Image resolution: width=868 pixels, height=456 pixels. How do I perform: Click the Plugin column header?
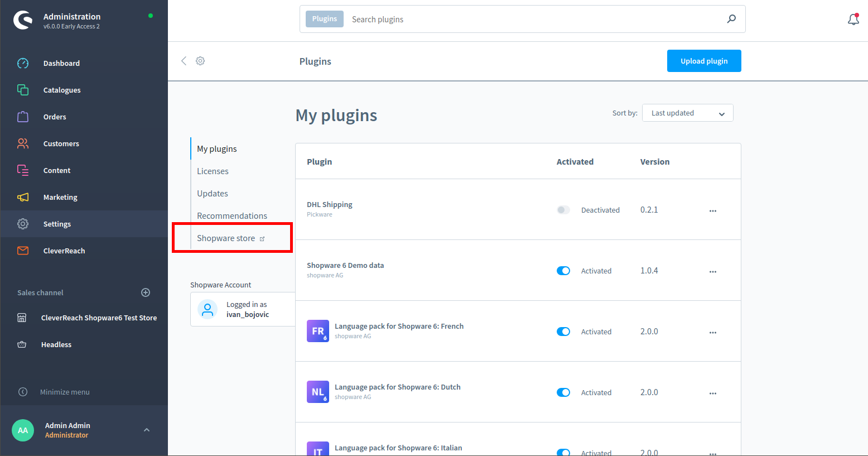(320, 162)
